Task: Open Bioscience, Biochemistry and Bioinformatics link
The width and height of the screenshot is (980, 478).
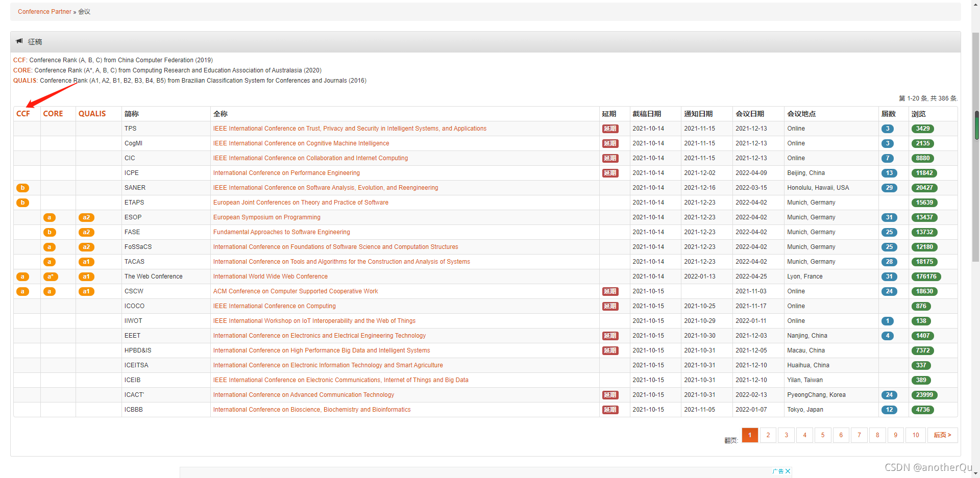Action: coord(312,410)
